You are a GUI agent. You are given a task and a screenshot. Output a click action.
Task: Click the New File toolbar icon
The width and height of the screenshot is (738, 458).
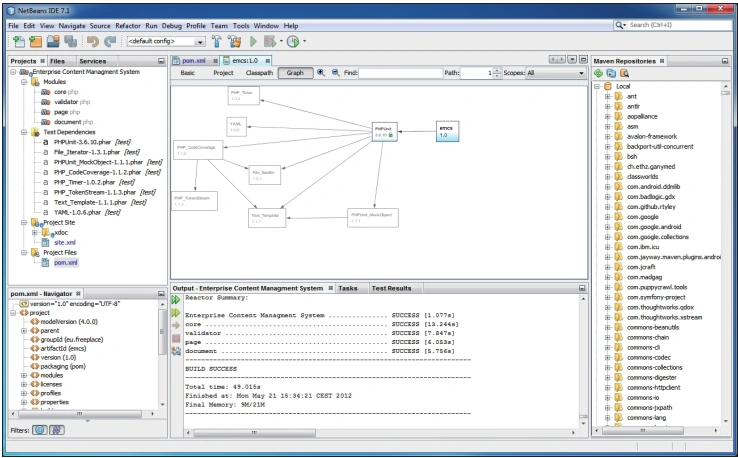pos(19,41)
